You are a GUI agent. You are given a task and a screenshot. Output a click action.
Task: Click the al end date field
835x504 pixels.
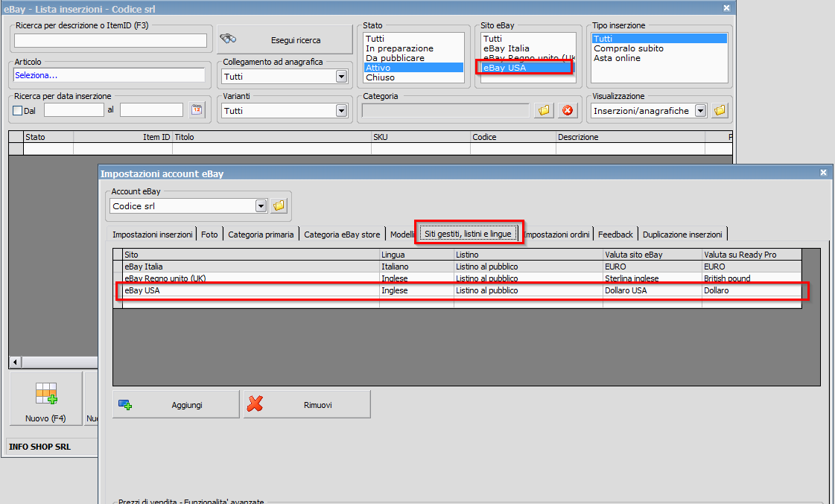(x=151, y=110)
